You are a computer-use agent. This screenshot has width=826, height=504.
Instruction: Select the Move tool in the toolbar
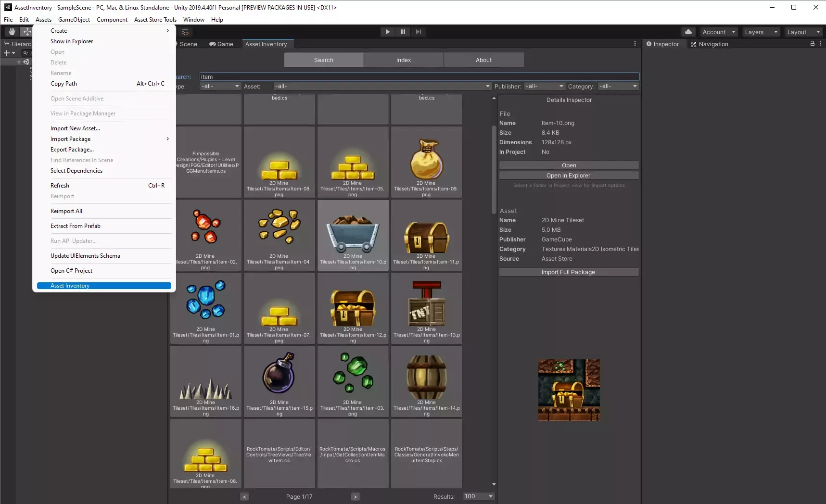(27, 32)
